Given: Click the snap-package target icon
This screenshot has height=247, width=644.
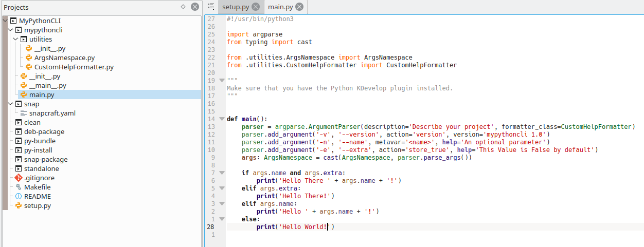Looking at the screenshot, I should point(19,160).
